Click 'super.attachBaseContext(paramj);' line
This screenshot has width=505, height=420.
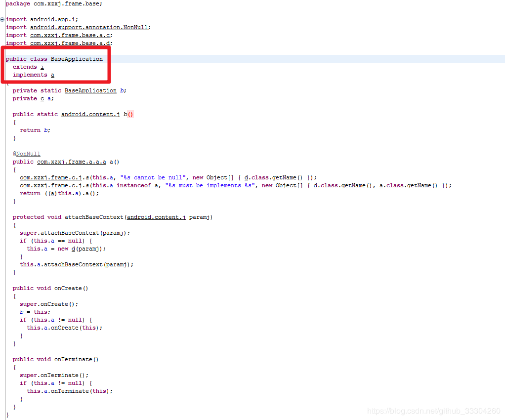[x=75, y=233]
